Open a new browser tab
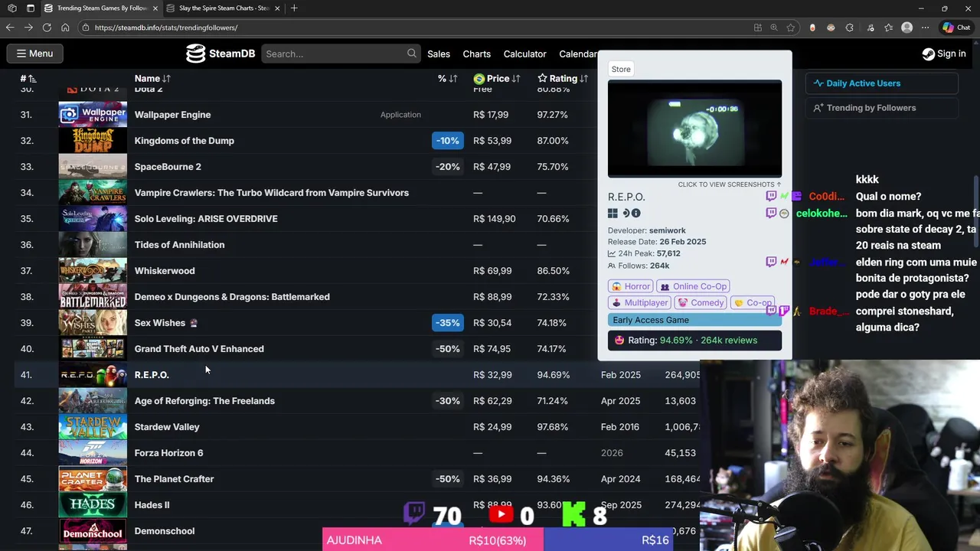This screenshot has height=551, width=980. [x=294, y=8]
